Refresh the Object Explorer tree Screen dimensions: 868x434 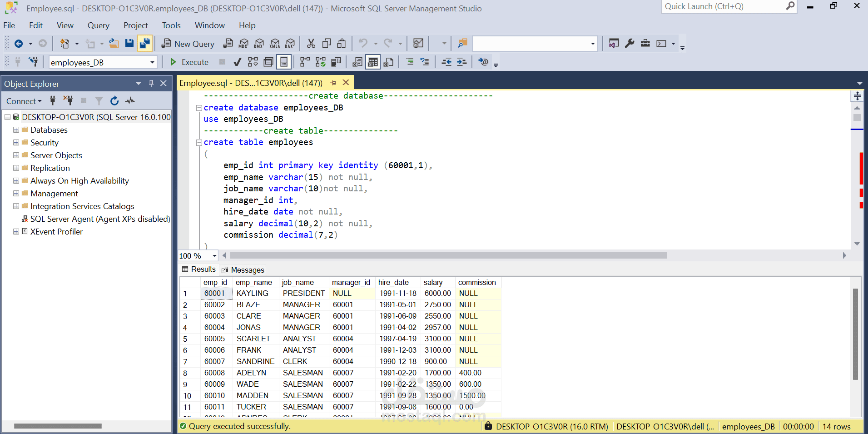114,101
